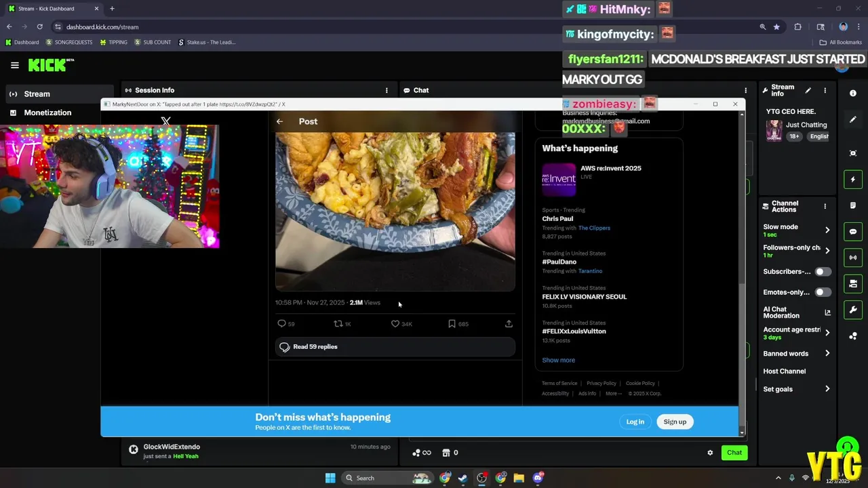The image size is (868, 488).
Task: Open AI Chat Moderation external link
Action: (x=827, y=312)
